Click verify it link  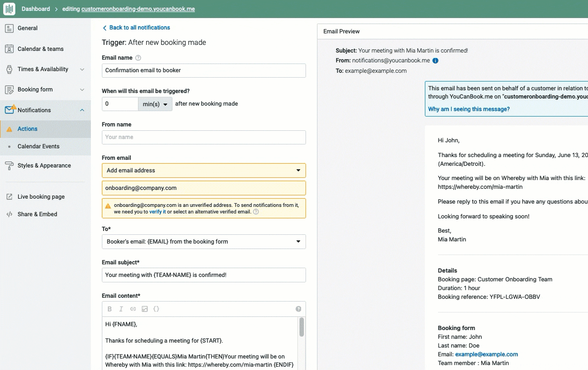(x=158, y=212)
